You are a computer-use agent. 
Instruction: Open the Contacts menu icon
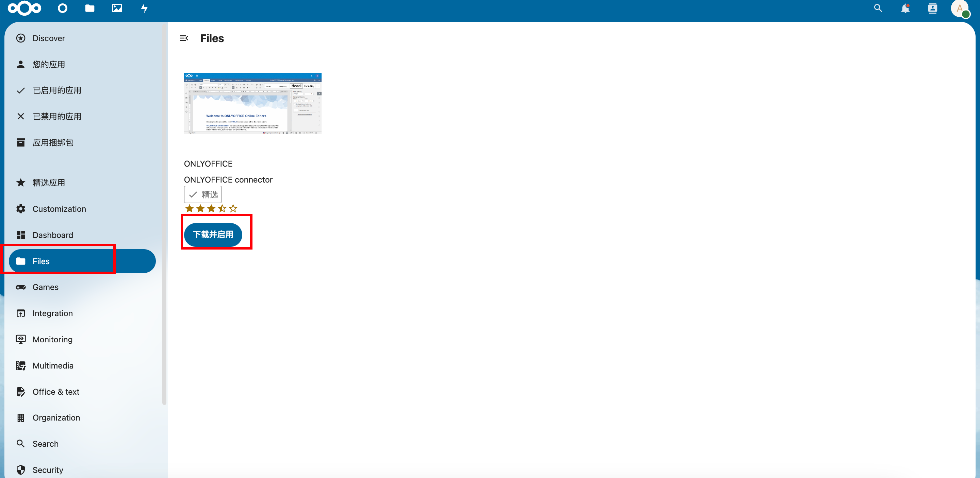point(932,8)
